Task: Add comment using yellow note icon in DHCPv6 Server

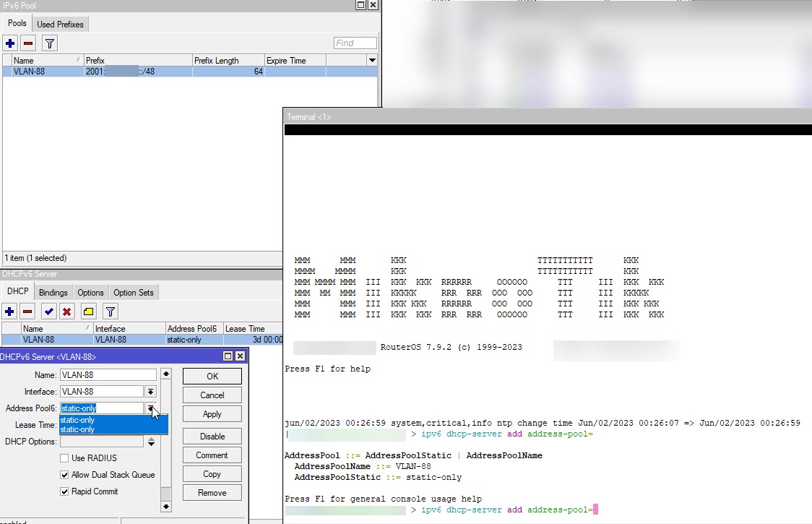Action: coord(89,312)
